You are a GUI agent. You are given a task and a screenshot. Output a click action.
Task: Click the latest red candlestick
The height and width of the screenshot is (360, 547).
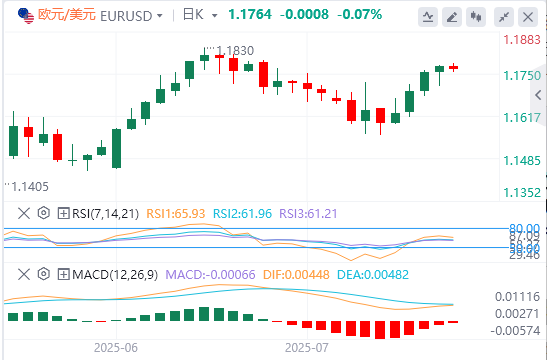coord(454,67)
